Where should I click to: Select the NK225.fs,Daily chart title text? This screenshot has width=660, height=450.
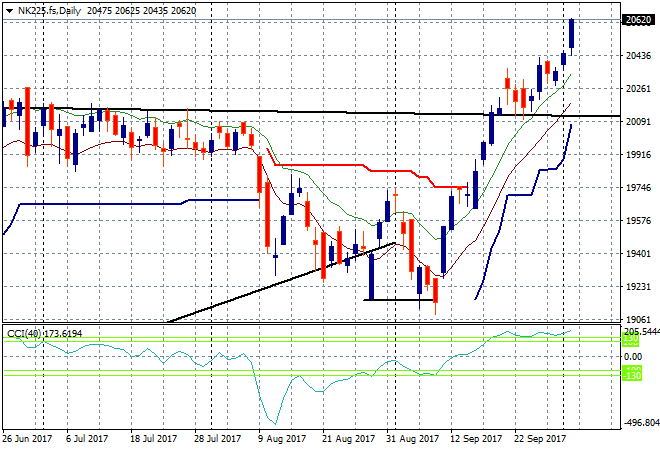(49, 11)
